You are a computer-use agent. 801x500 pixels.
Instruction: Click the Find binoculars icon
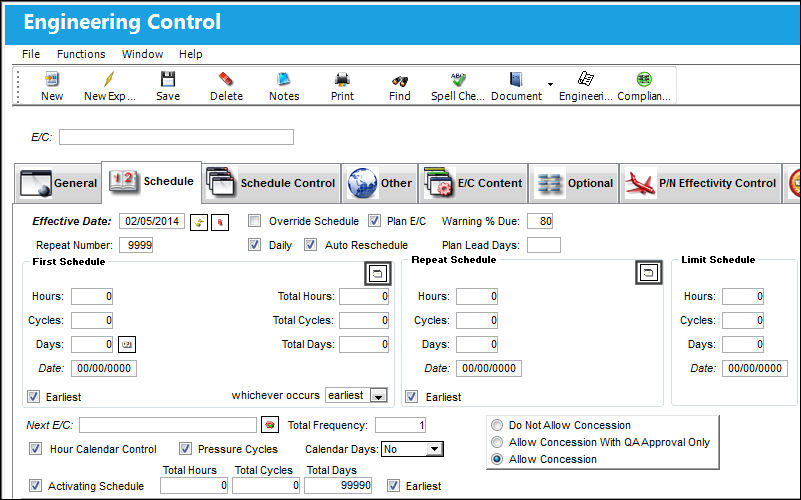(399, 80)
